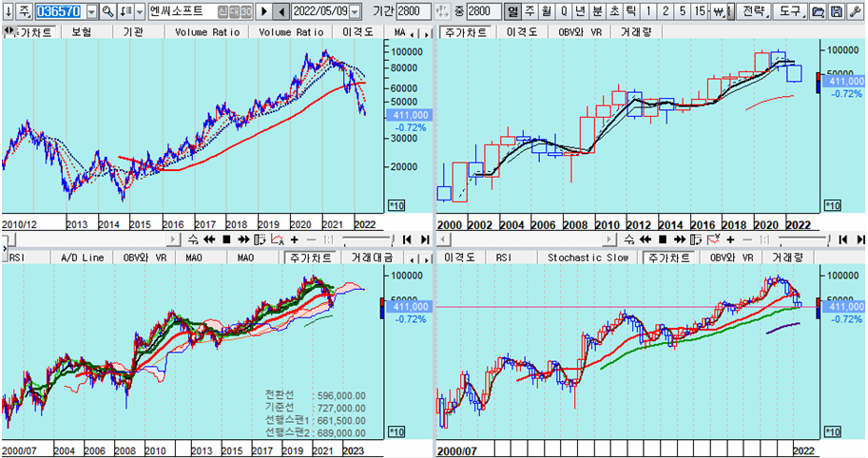Expand the stock code dropdown
Image resolution: width=868 pixels, height=458 pixels.
pos(91,11)
